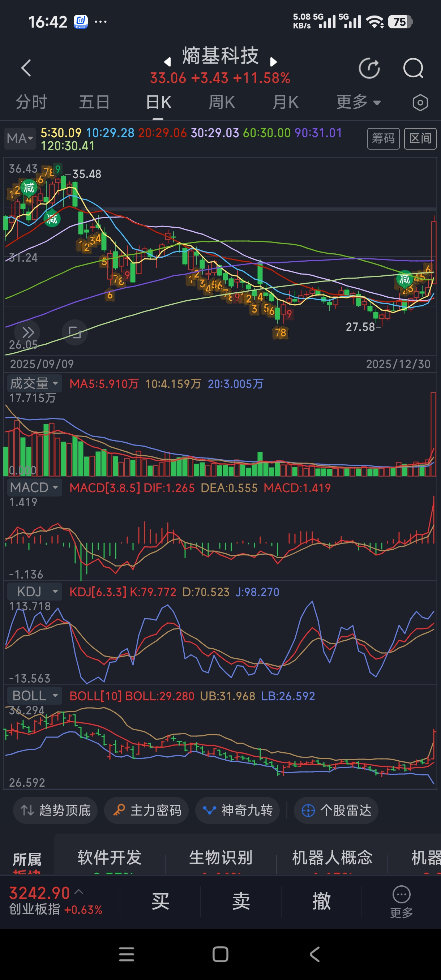The height and width of the screenshot is (980, 441).
Task: Toggle the 筹码 chip distribution view
Action: [x=383, y=138]
